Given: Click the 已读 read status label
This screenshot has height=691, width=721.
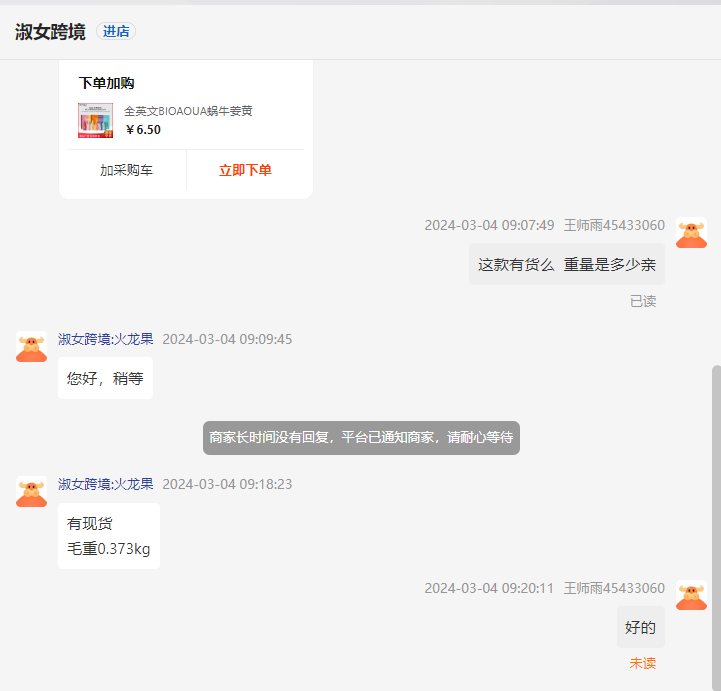Looking at the screenshot, I should coord(642,301).
